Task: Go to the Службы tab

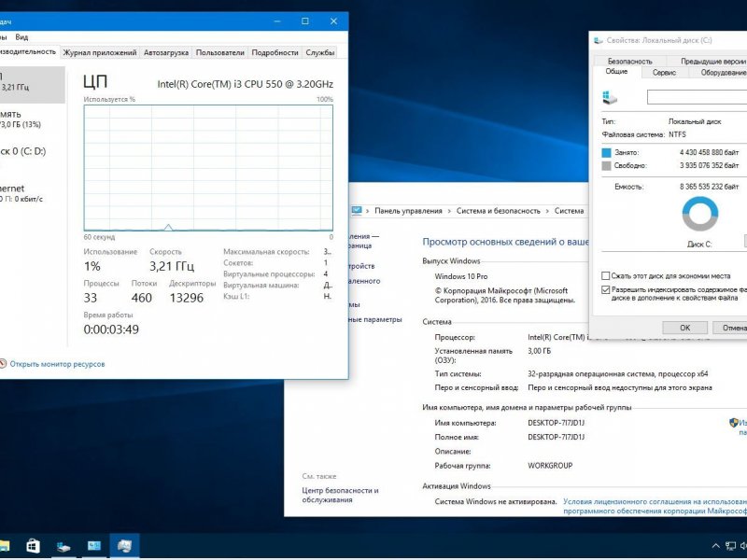Action: [x=319, y=52]
